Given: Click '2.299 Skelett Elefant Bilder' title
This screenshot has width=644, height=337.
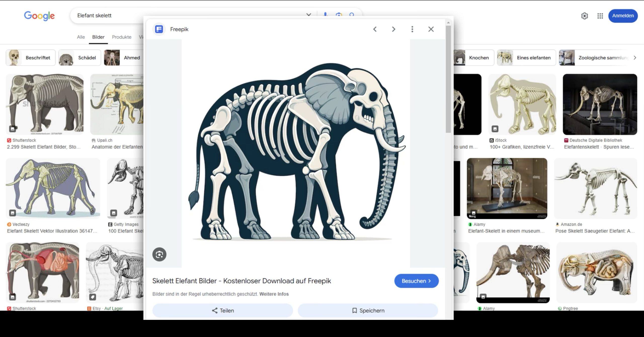Looking at the screenshot, I should click(44, 147).
